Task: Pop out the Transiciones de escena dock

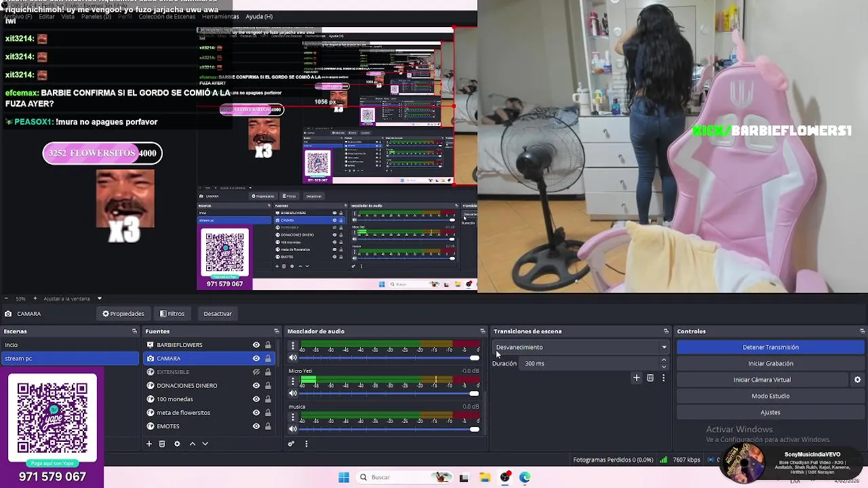Action: 666,331
